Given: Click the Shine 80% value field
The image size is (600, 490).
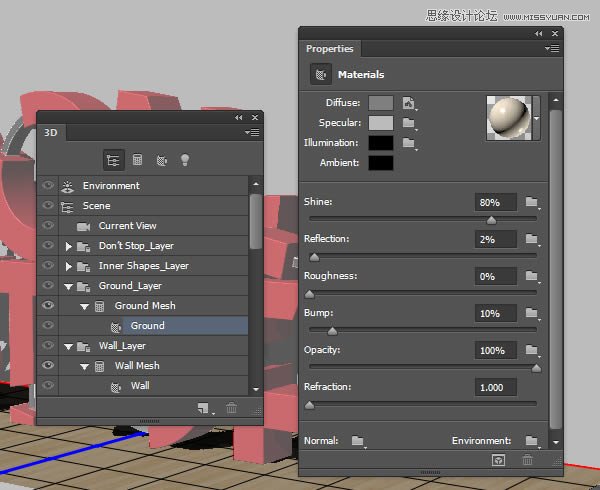Looking at the screenshot, I should (496, 202).
